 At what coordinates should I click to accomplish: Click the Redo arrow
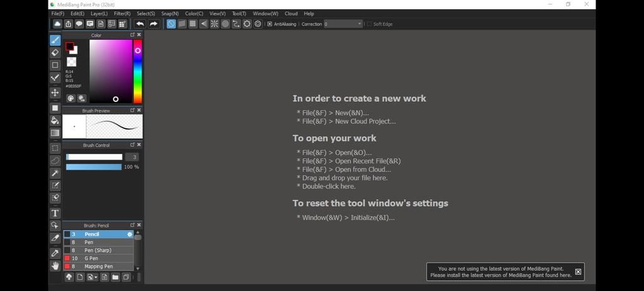coord(153,24)
